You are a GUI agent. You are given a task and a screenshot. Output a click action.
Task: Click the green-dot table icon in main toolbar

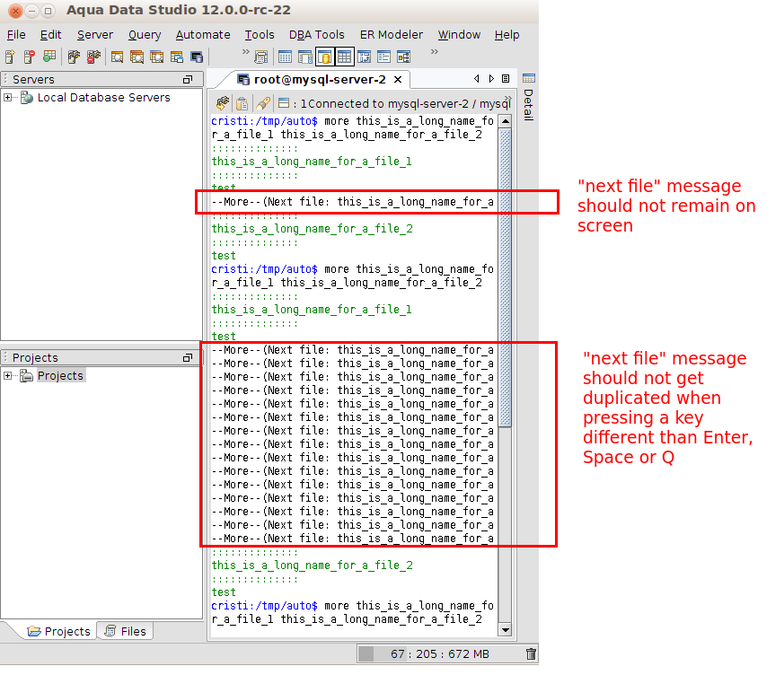tap(49, 57)
